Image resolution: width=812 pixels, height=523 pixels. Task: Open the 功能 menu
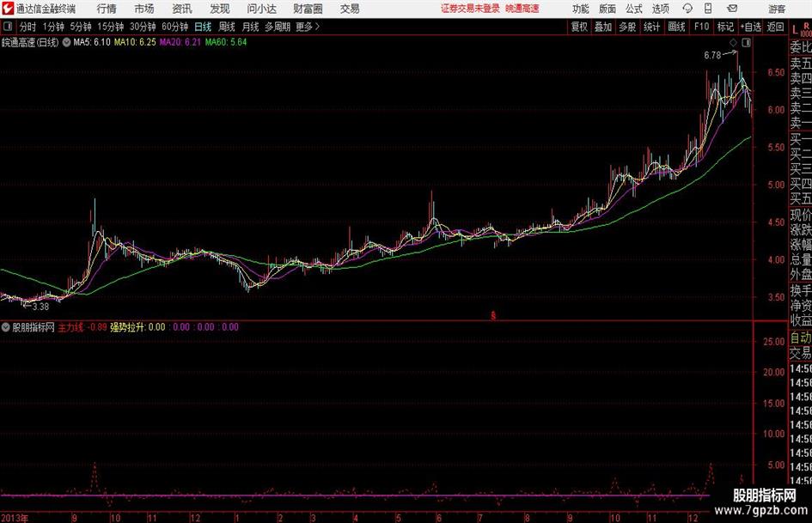click(581, 9)
